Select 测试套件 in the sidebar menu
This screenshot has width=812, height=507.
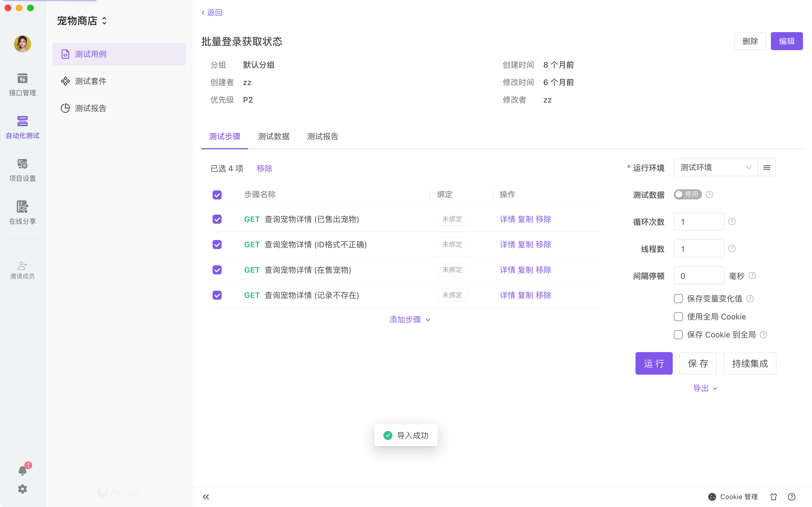[x=91, y=81]
